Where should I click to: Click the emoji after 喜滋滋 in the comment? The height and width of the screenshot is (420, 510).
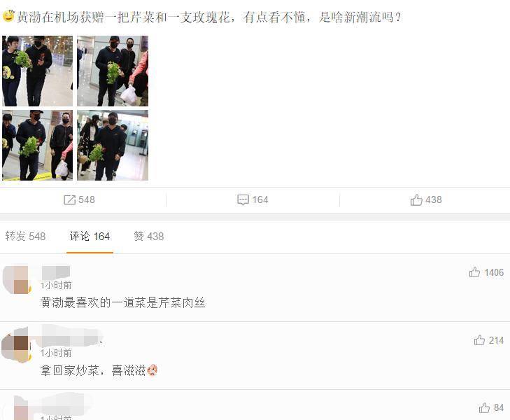point(153,370)
